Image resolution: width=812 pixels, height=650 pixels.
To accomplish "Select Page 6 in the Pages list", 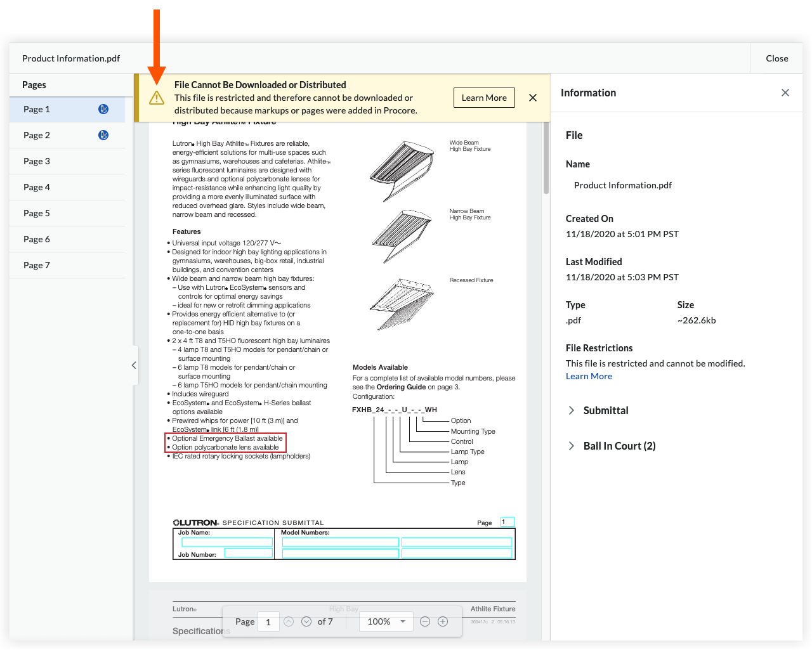I will click(x=67, y=239).
